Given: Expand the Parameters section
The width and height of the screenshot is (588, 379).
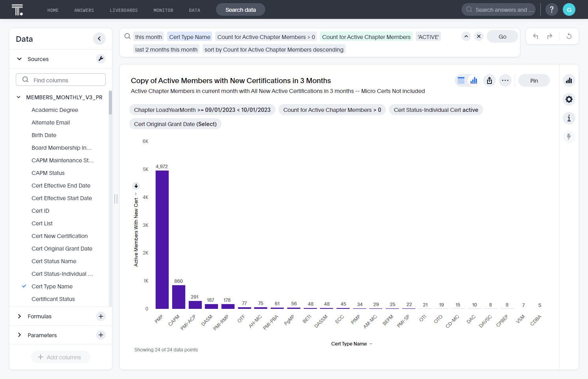Looking at the screenshot, I should (x=19, y=335).
